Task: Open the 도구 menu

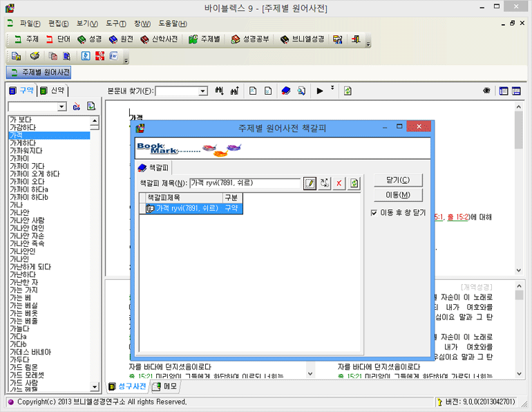Action: click(115, 24)
